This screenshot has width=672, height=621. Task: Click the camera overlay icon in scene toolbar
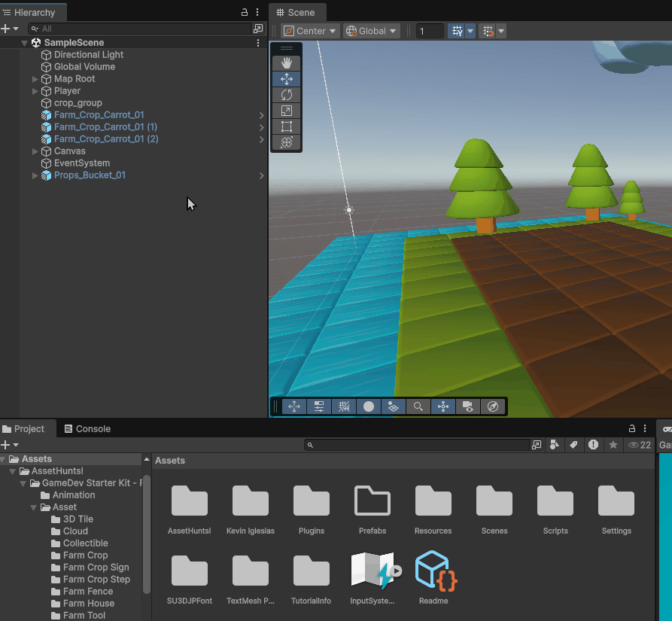click(x=468, y=406)
